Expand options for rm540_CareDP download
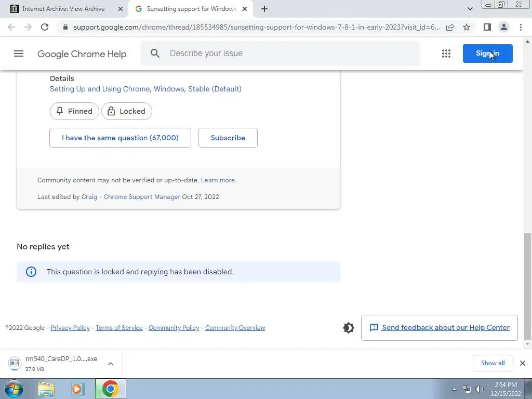Viewport: 532px width, 399px height. (x=111, y=364)
